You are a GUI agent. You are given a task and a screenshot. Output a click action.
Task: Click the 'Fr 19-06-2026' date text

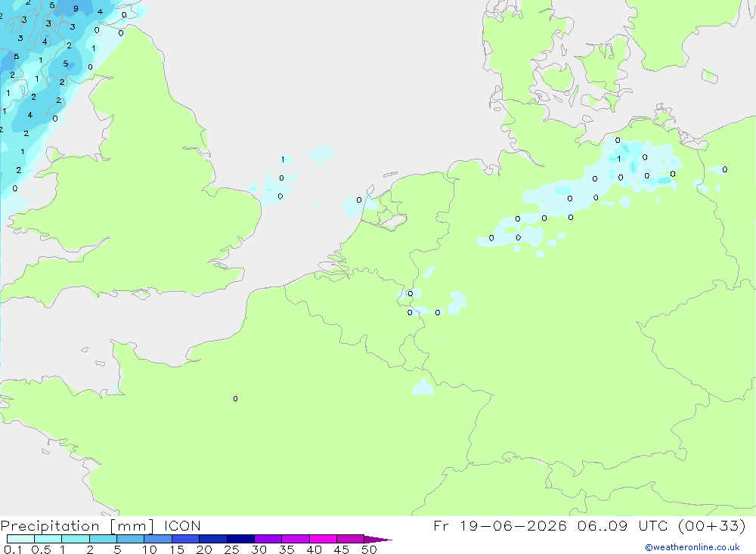click(500, 526)
